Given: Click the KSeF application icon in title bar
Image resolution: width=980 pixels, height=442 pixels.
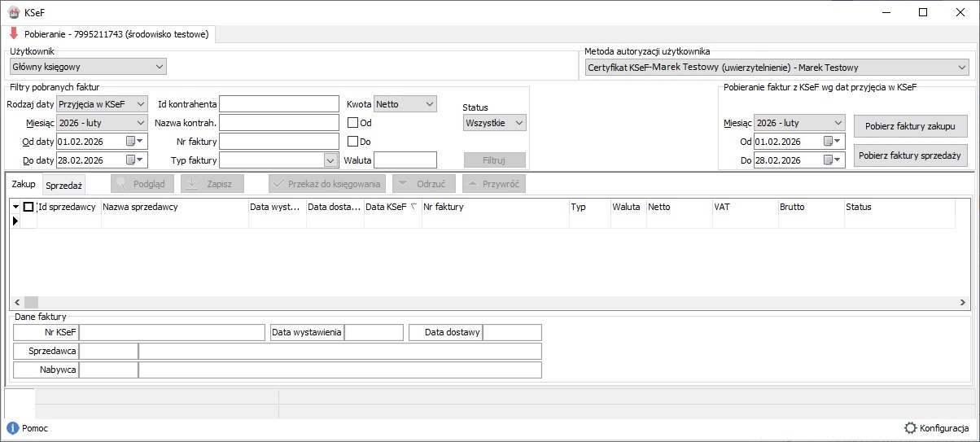Looking at the screenshot, I should point(13,12).
